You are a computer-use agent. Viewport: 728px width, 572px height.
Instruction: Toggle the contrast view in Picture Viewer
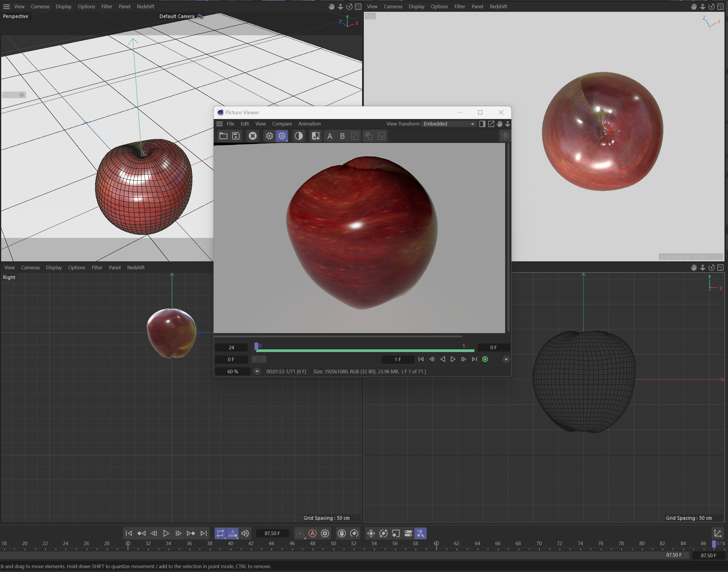tap(299, 136)
